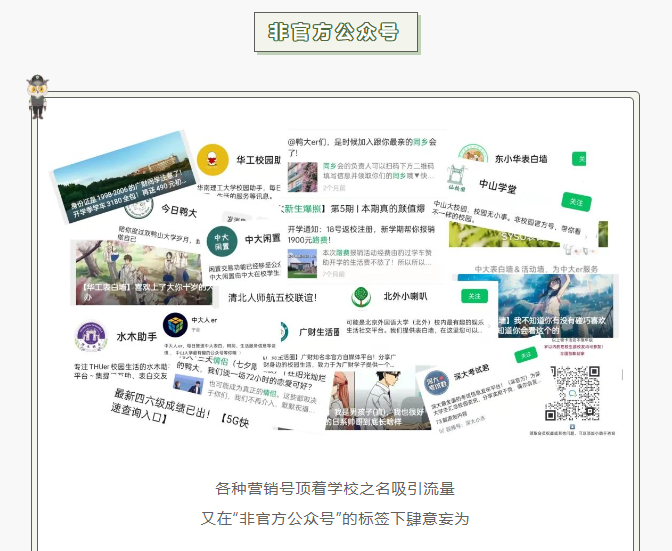The height and width of the screenshot is (551, 672).
Task: Select the 中大人er cube avatar icon
Action: click(175, 326)
